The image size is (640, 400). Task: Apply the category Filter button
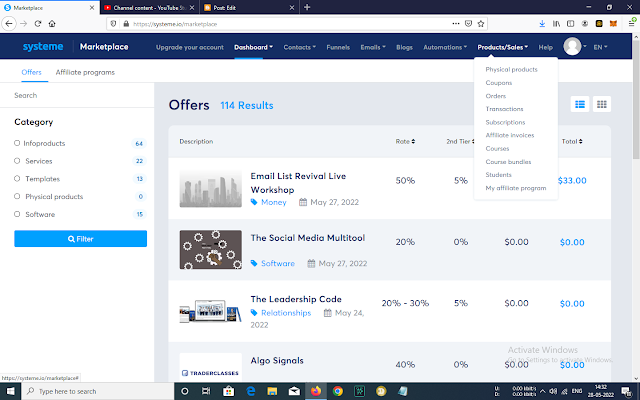point(80,239)
